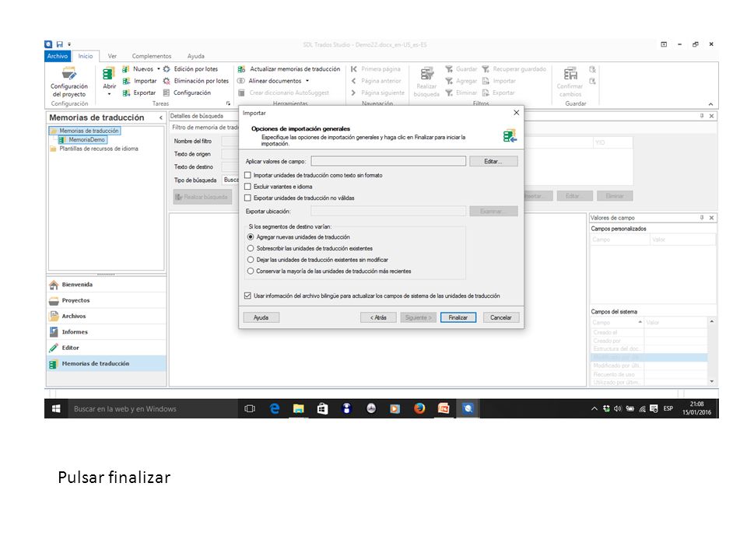
Task: Open the Ayuda ribbon tab
Action: coord(196,56)
